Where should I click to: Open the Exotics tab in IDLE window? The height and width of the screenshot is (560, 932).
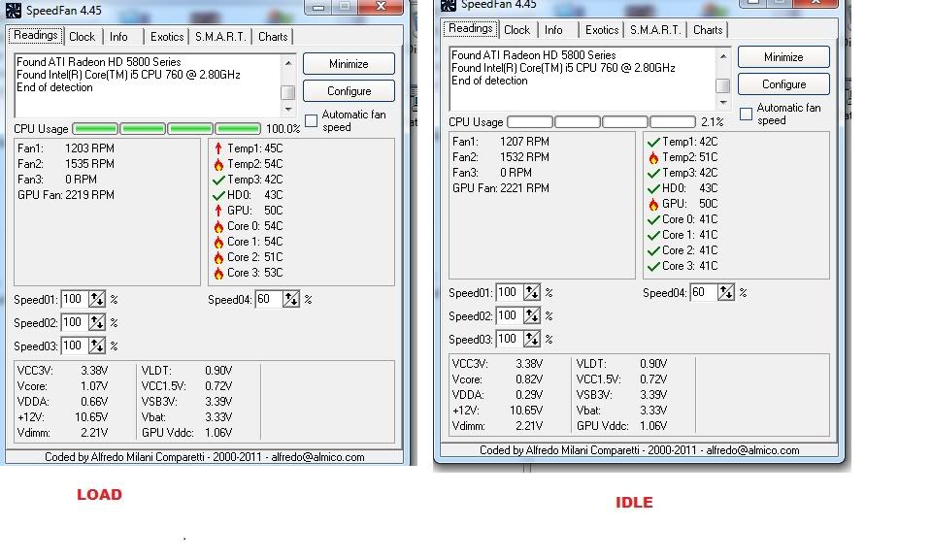coord(602,30)
